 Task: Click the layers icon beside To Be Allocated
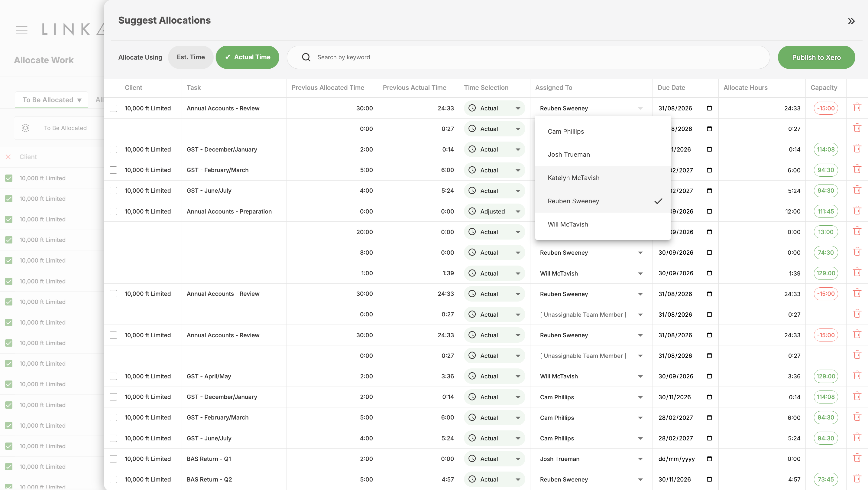pos(25,128)
